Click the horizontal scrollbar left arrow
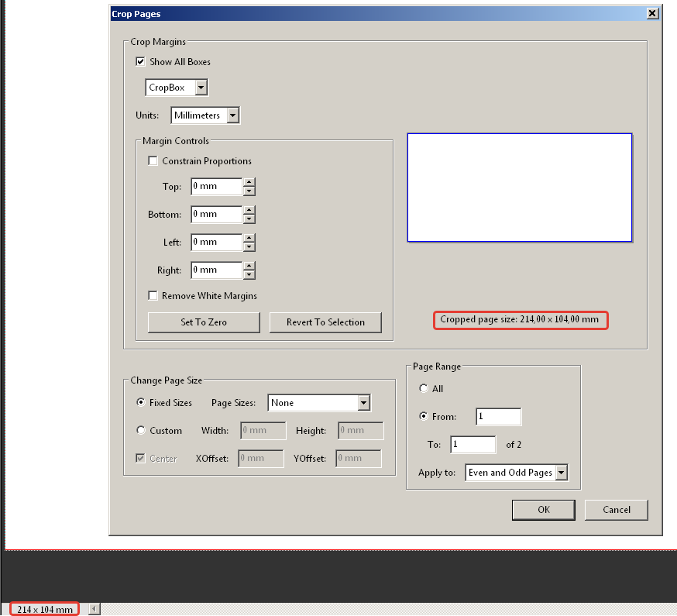 95,609
